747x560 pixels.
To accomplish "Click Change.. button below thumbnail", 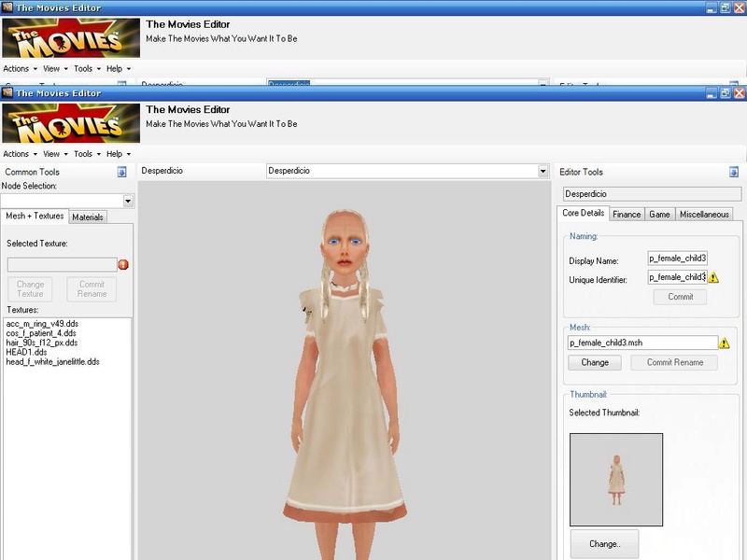I will [x=604, y=544].
